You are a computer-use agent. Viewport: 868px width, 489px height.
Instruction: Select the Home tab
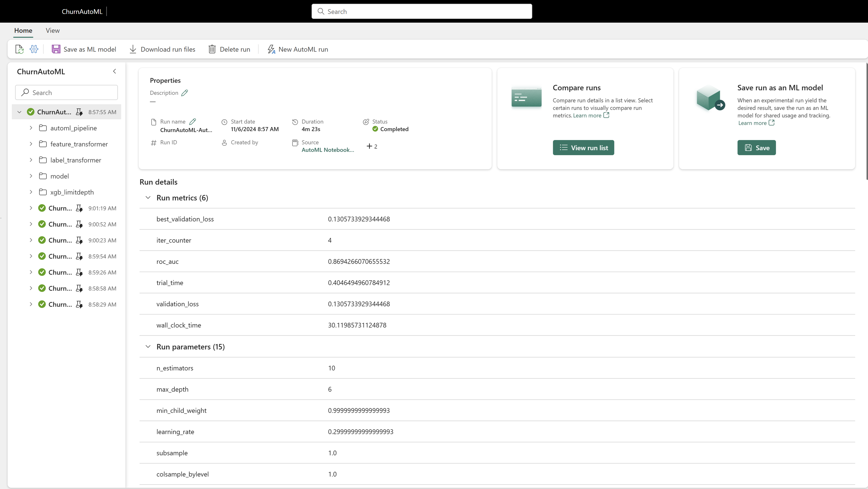23,30
